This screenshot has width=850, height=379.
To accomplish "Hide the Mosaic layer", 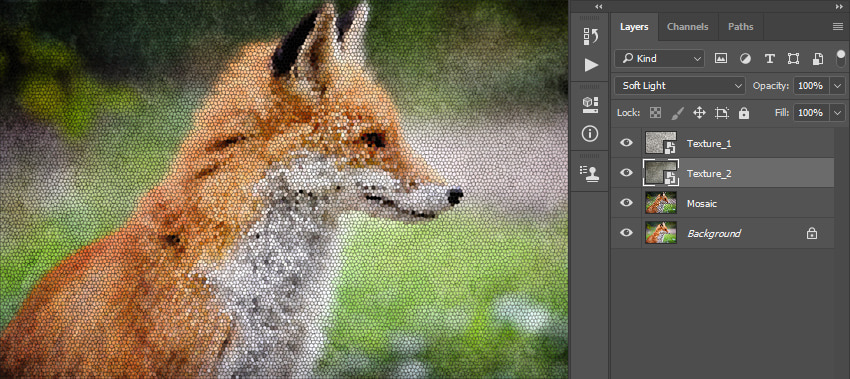I will 627,203.
